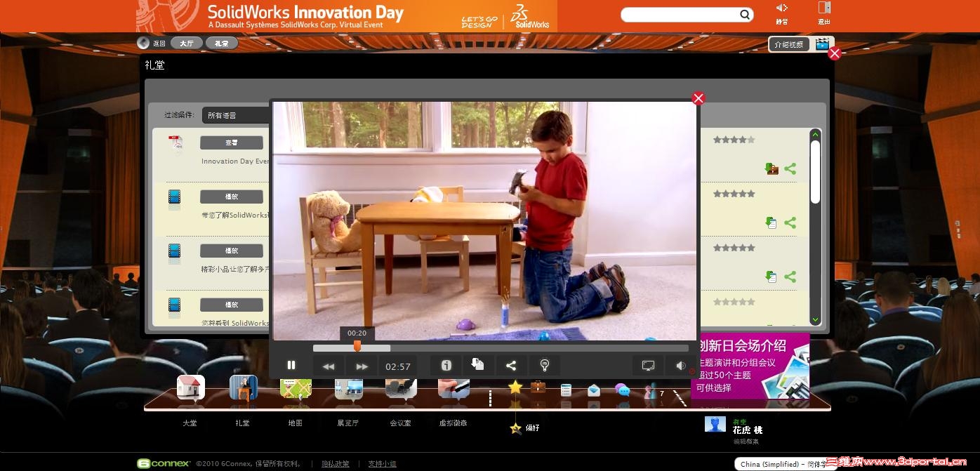Open the chat bubbles icon

pyautogui.click(x=622, y=390)
